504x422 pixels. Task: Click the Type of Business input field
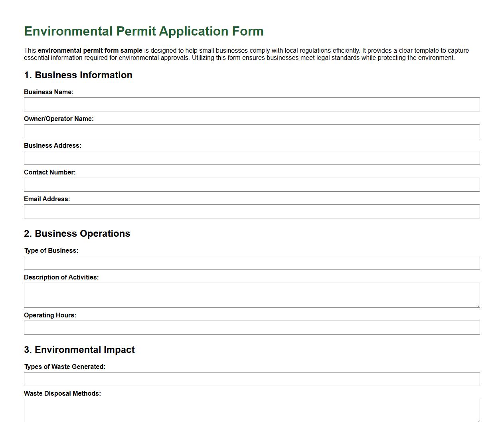(252, 263)
